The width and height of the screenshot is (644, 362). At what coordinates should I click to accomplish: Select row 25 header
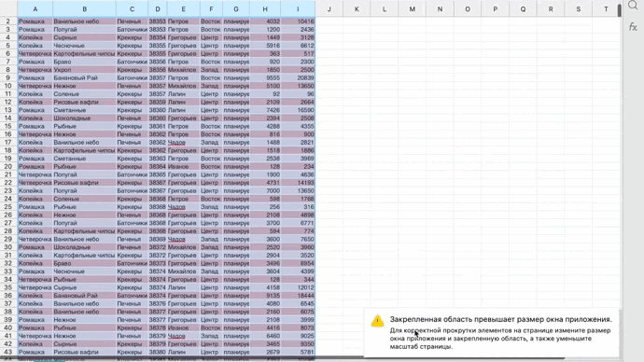pos(8,207)
